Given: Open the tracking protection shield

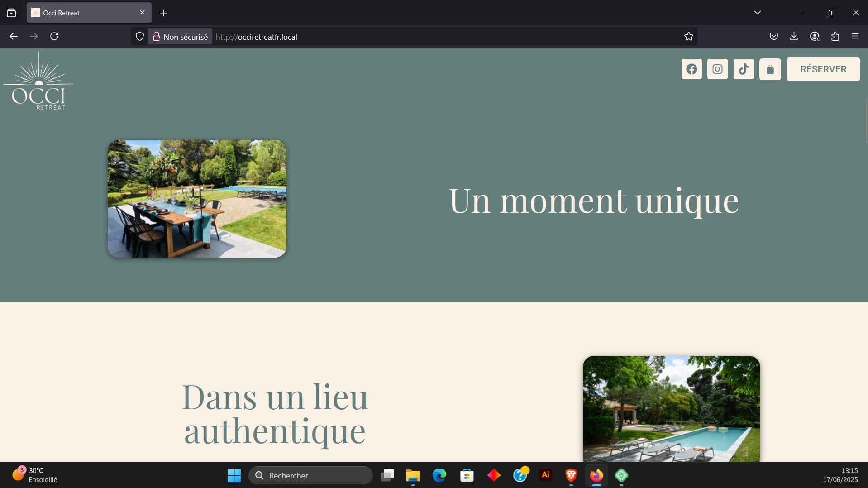Looking at the screenshot, I should [x=140, y=37].
